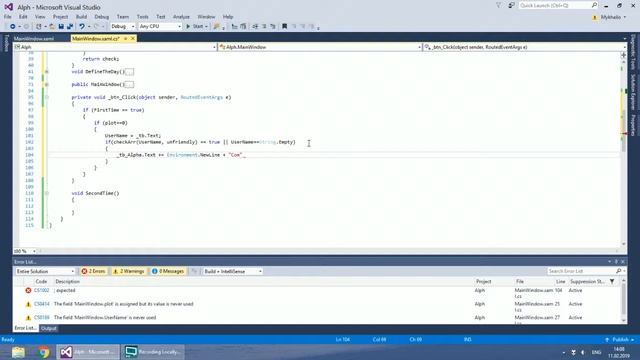This screenshot has height=360, width=640.
Task: Undo the last edit via Undo icon
Action: pyautogui.click(x=82, y=27)
